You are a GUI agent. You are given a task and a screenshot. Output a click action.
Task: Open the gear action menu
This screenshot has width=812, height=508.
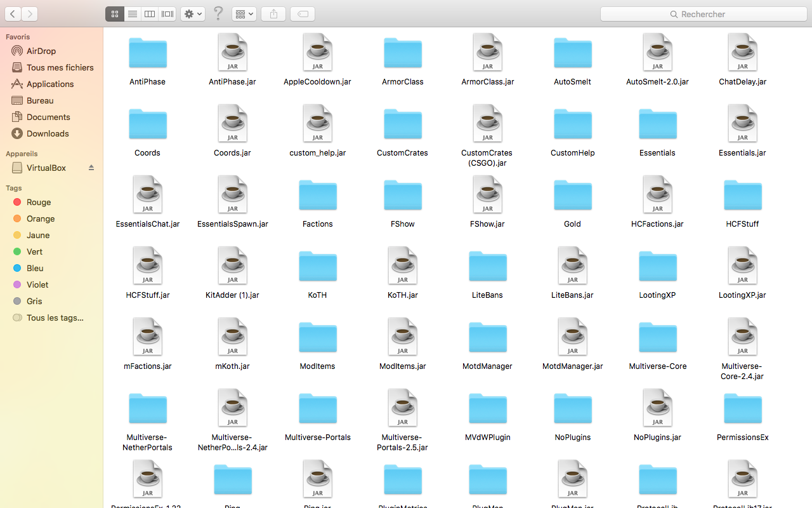[193, 14]
